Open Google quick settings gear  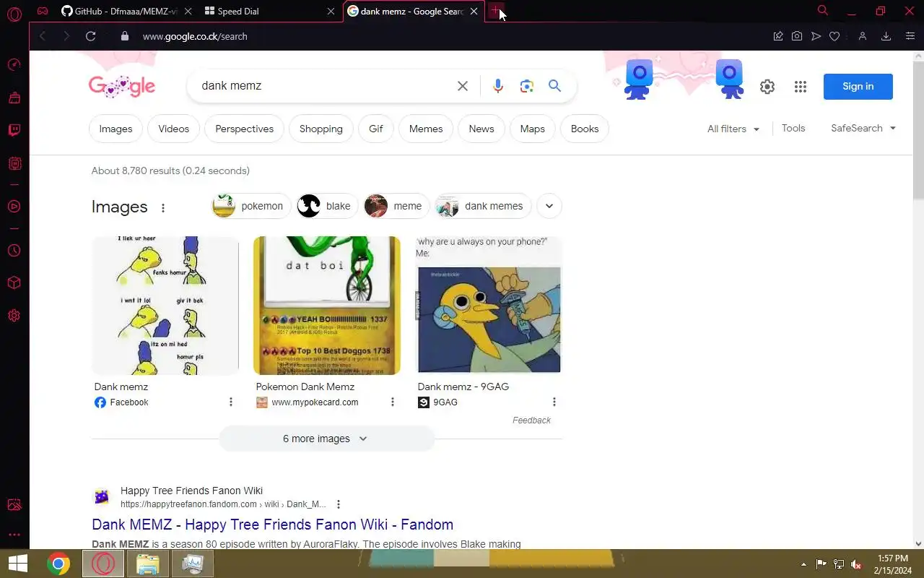(x=767, y=87)
